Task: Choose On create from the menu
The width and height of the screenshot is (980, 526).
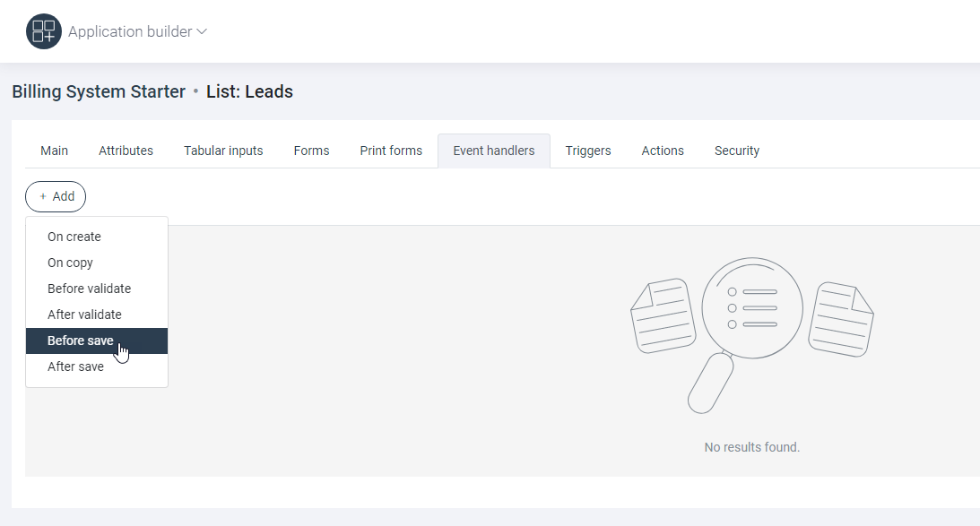Action: point(74,237)
